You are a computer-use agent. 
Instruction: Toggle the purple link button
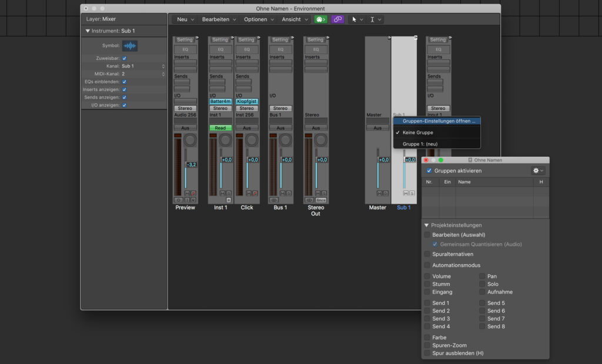click(337, 19)
